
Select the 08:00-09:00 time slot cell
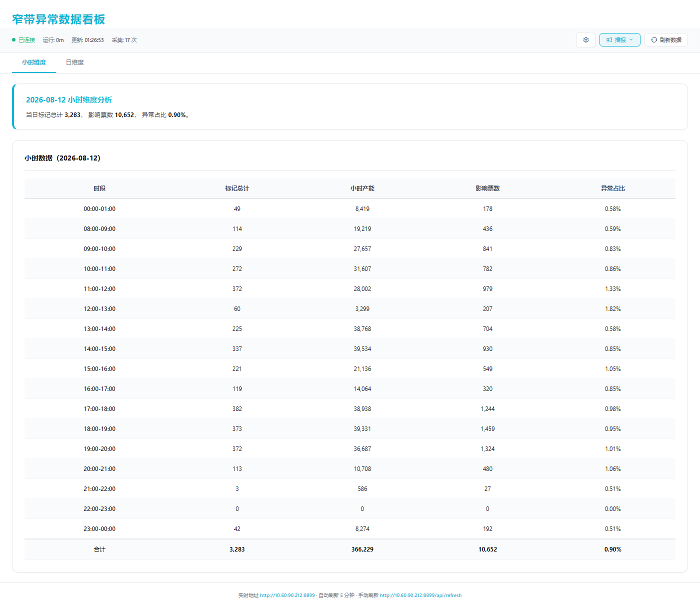click(99, 229)
